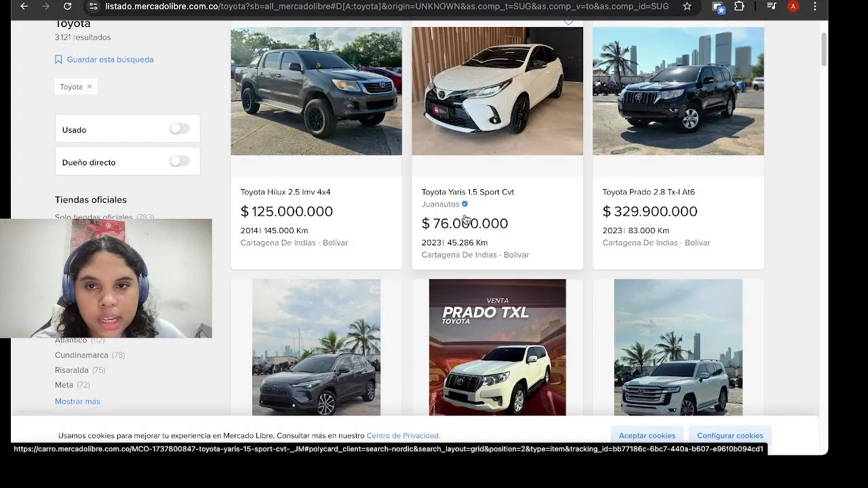
Task: Go back with the browser back arrow
Action: click(x=24, y=6)
